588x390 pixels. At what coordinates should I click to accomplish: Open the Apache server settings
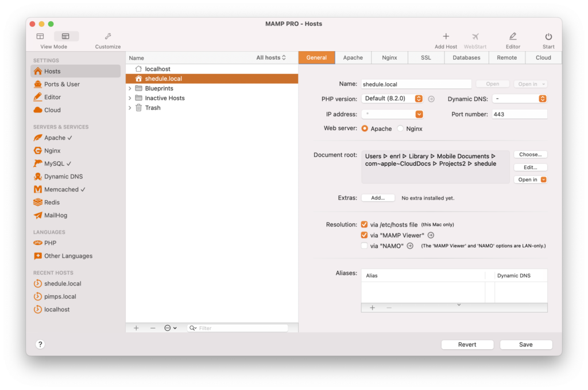click(75, 138)
